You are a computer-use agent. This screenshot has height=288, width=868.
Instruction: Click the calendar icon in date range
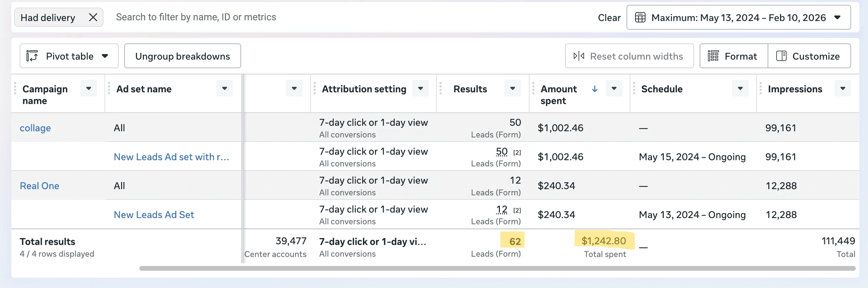(640, 17)
